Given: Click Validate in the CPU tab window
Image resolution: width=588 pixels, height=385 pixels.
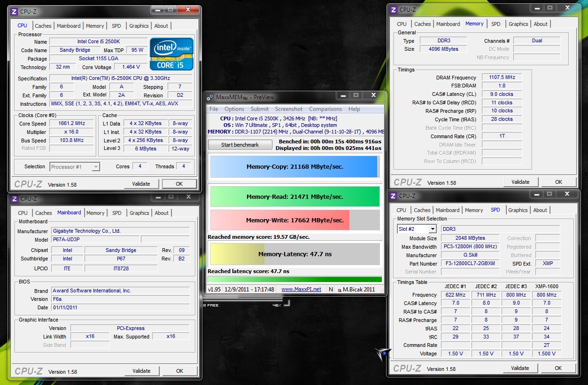Looking at the screenshot, I should pyautogui.click(x=141, y=184).
